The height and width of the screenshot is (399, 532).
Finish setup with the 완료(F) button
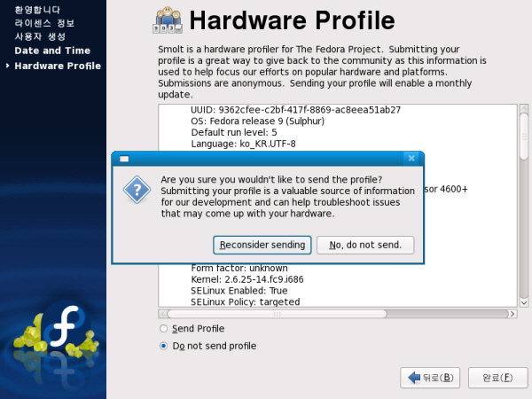click(497, 378)
